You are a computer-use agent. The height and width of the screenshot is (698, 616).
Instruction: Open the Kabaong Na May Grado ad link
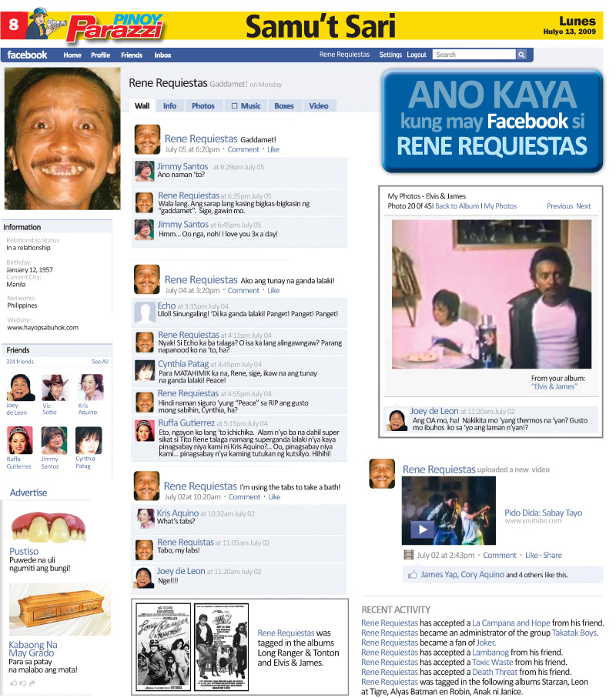(33, 649)
